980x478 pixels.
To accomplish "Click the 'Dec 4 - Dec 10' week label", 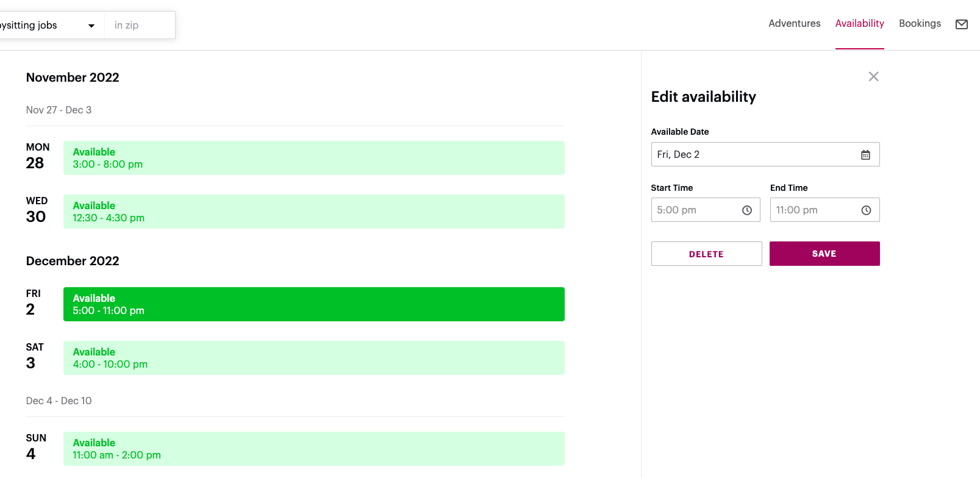I will coord(59,401).
